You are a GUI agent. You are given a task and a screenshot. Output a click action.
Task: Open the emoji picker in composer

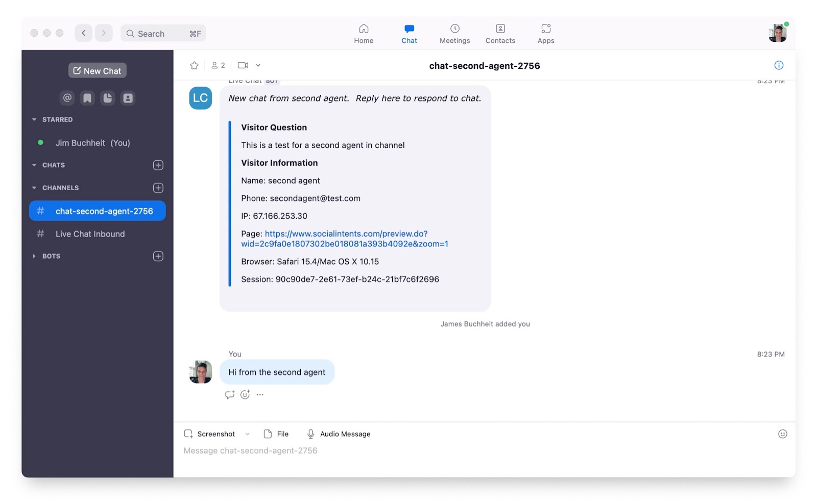click(782, 434)
